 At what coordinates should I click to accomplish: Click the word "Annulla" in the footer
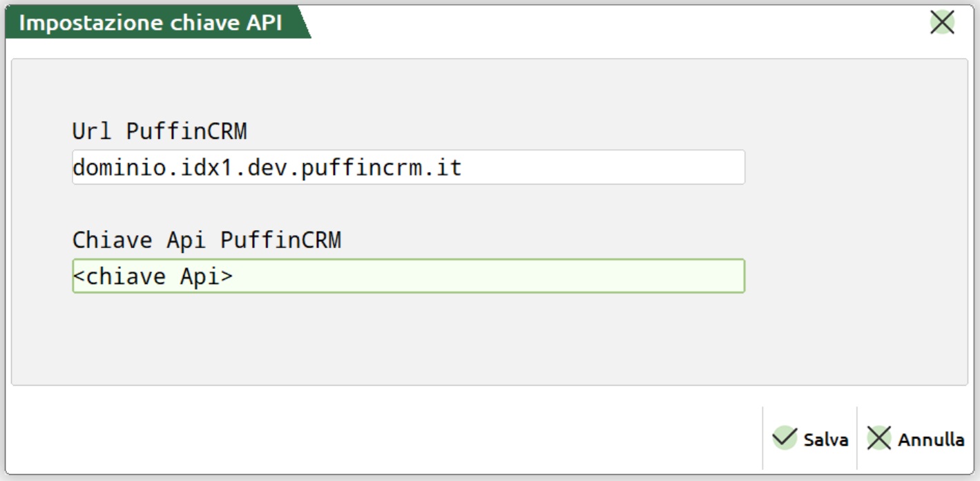931,440
